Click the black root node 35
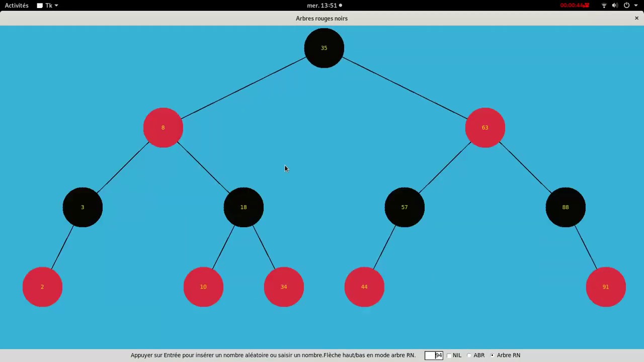644x362 pixels. [x=324, y=48]
